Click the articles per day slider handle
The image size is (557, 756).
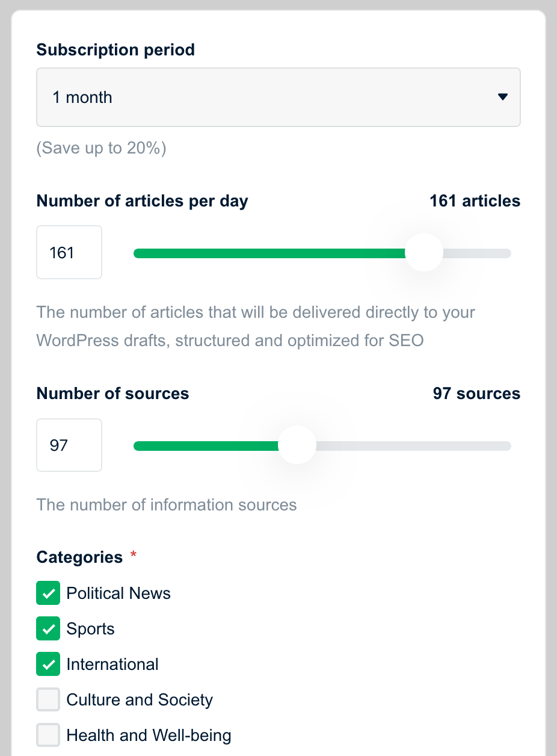click(424, 253)
